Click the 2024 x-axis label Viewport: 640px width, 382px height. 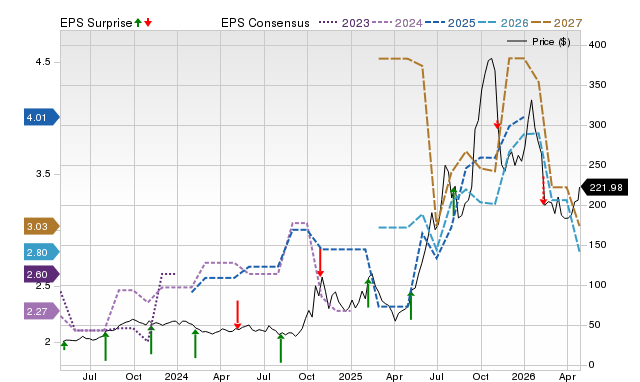(177, 376)
